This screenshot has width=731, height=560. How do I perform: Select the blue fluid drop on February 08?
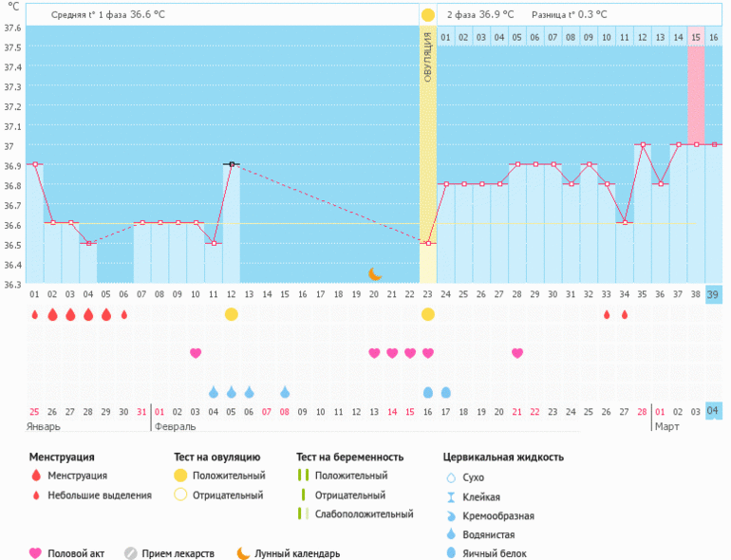coord(285,392)
